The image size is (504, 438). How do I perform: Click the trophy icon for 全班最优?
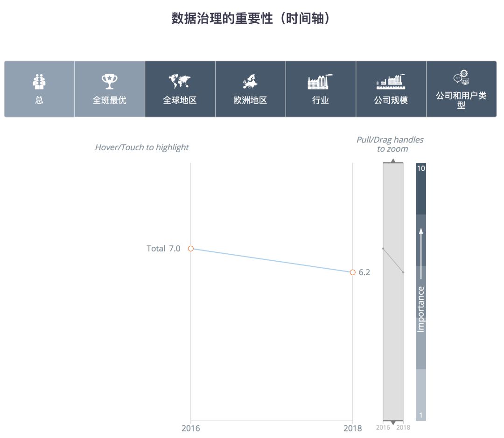pos(110,82)
